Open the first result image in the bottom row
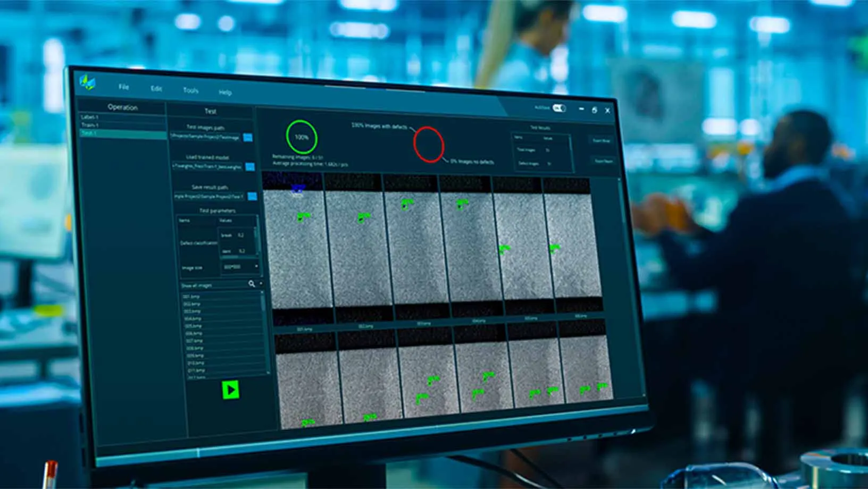868x489 pixels. coord(310,381)
